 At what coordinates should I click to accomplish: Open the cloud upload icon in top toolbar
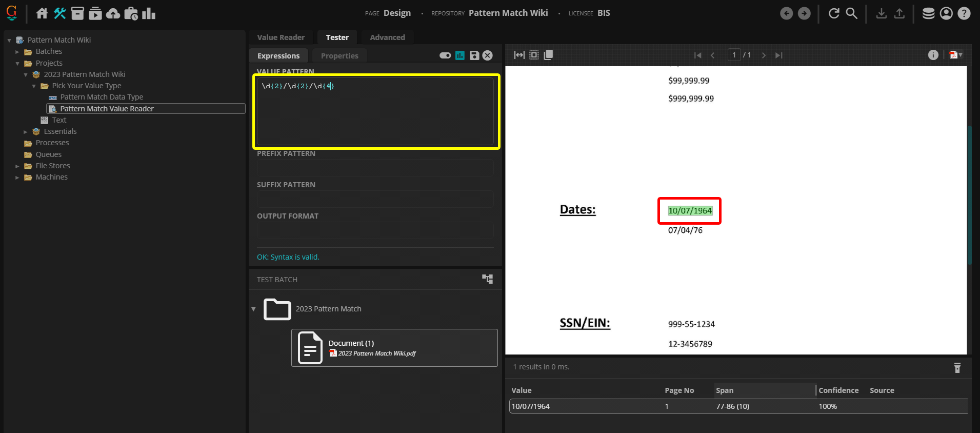(x=113, y=13)
